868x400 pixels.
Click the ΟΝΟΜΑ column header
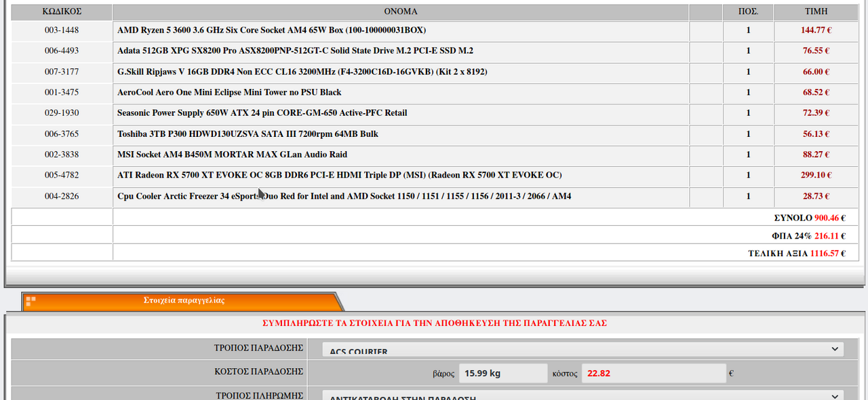(401, 12)
